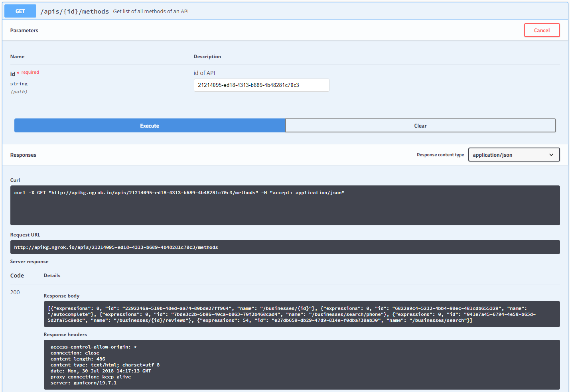This screenshot has width=570, height=392.
Task: Click the 'server: gunicorn/19.7.1' header line
Action: pos(84,383)
